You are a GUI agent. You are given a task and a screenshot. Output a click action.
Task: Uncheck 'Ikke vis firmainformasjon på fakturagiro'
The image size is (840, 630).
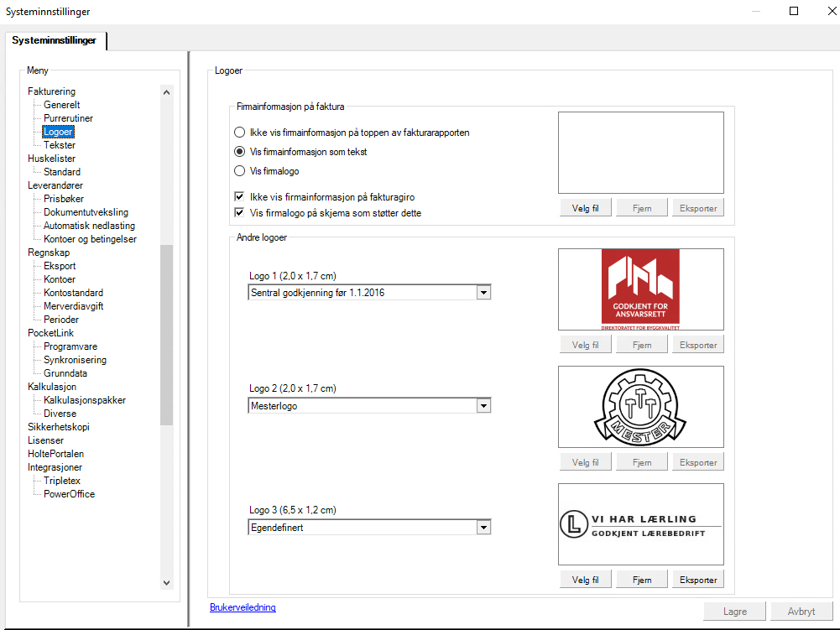pyautogui.click(x=239, y=196)
